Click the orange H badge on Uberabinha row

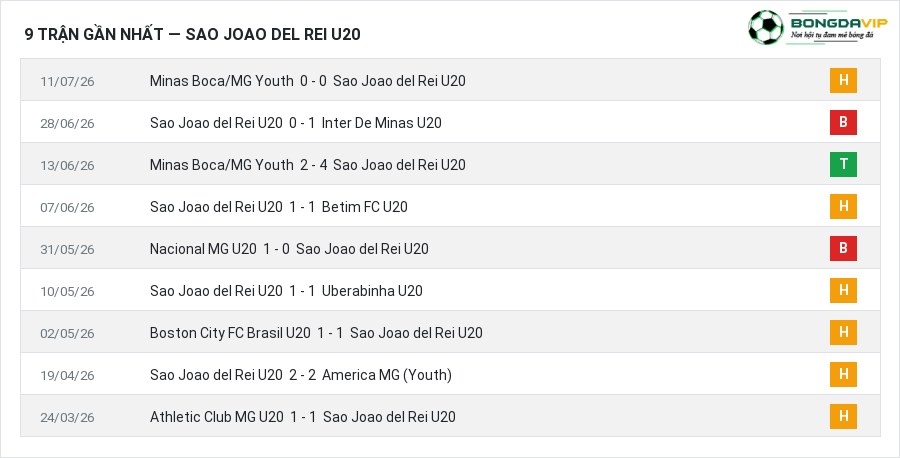(843, 290)
